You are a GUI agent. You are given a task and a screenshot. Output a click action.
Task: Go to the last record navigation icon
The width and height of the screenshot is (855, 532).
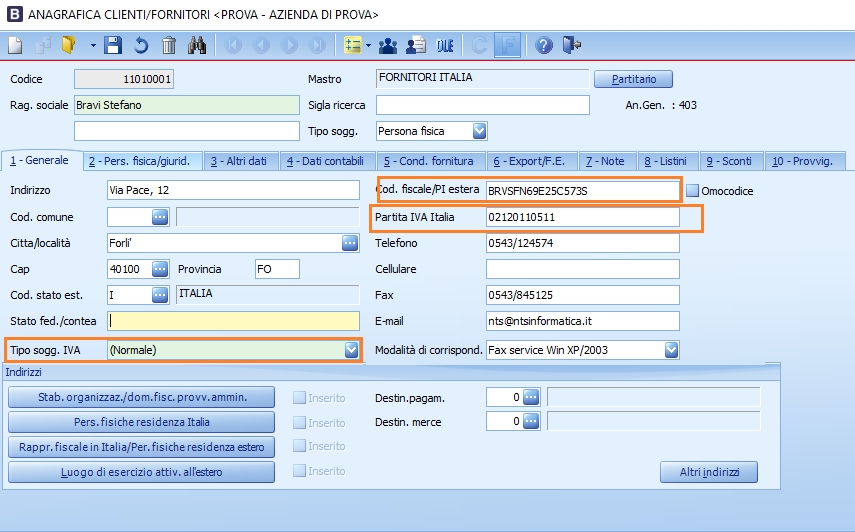point(317,45)
